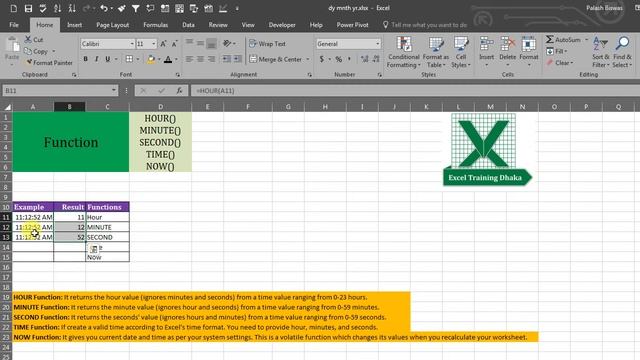The height and width of the screenshot is (360, 640).
Task: Expand the Clear dropdown in Editing
Action: (x=572, y=62)
